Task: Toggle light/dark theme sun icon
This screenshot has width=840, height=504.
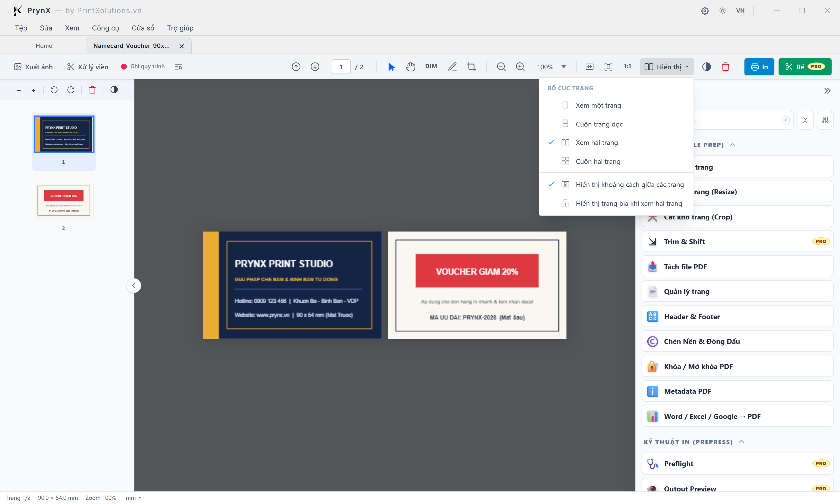Action: pyautogui.click(x=722, y=10)
